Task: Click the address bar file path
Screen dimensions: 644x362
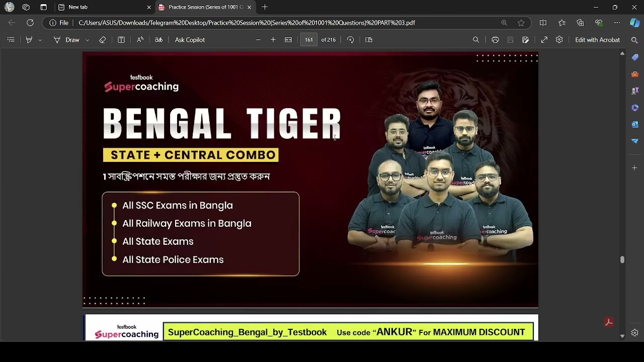Action: click(x=247, y=23)
